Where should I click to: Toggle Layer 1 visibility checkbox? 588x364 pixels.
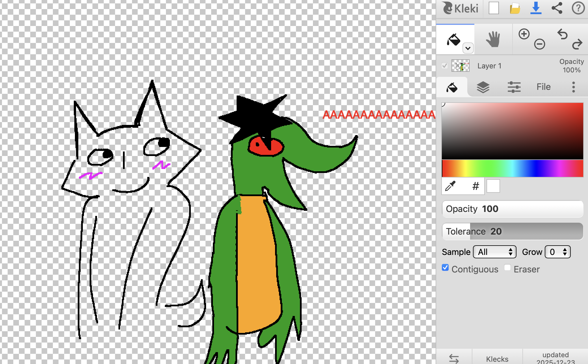[445, 66]
